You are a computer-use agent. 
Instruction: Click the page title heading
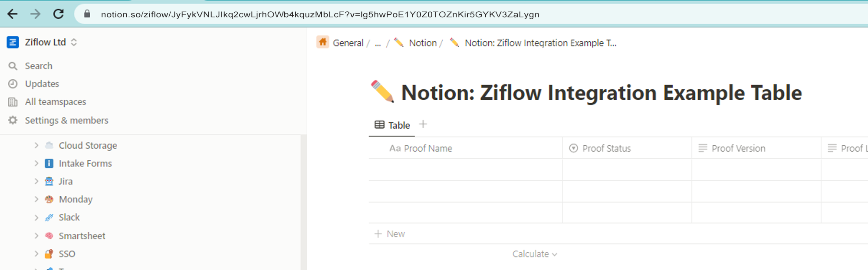click(602, 93)
